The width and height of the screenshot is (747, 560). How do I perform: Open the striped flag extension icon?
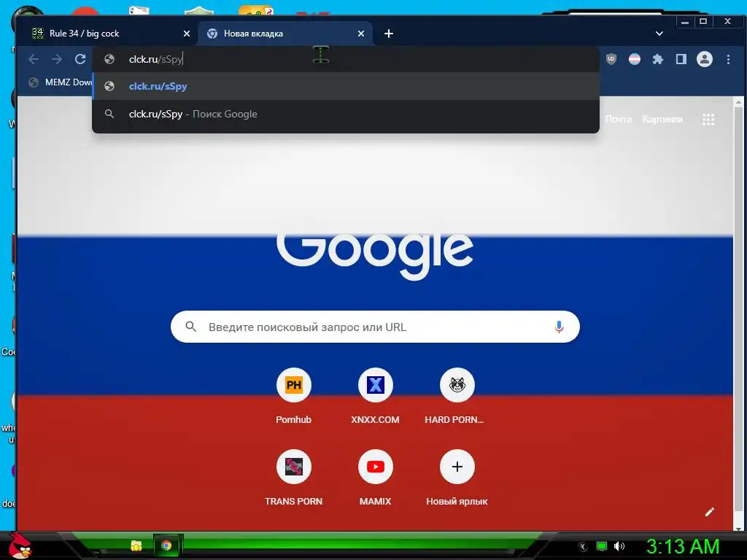tap(635, 59)
